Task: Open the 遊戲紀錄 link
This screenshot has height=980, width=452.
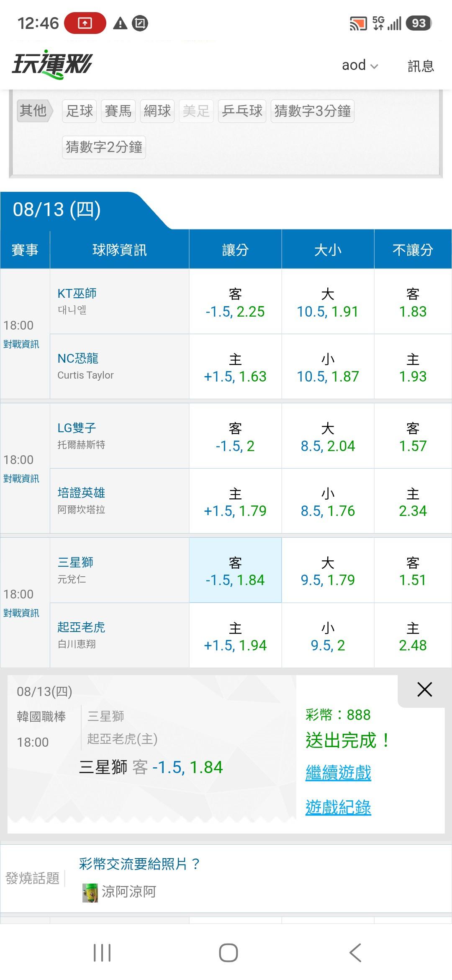Action: point(338,807)
